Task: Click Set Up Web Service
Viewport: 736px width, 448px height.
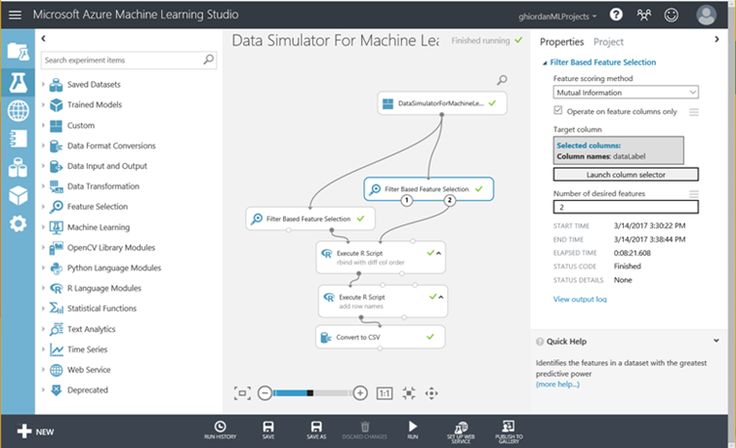Action: click(460, 432)
